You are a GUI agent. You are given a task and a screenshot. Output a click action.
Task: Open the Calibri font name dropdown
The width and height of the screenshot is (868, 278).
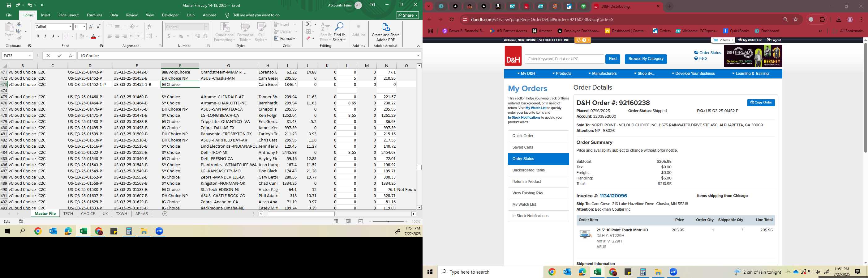[70, 27]
